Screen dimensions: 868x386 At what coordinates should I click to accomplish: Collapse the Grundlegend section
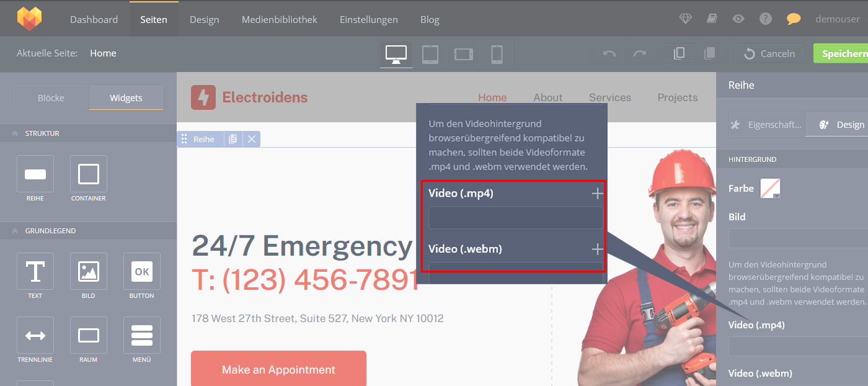(x=14, y=231)
